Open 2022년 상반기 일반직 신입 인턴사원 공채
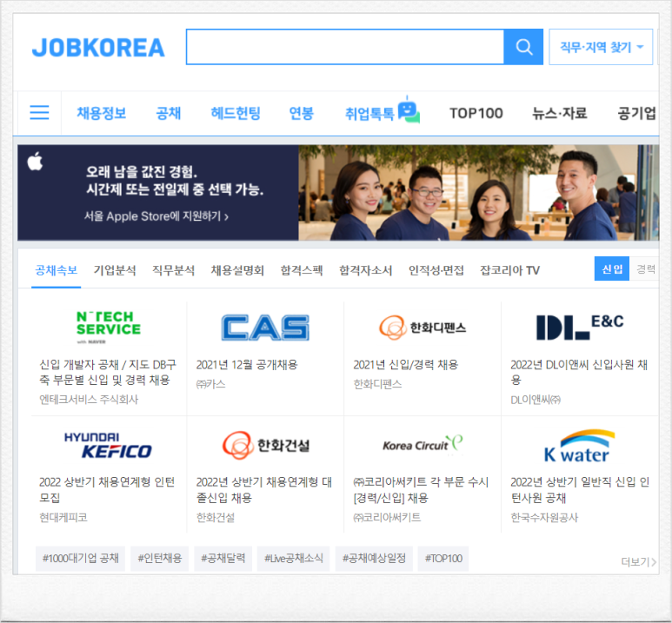 (x=580, y=490)
